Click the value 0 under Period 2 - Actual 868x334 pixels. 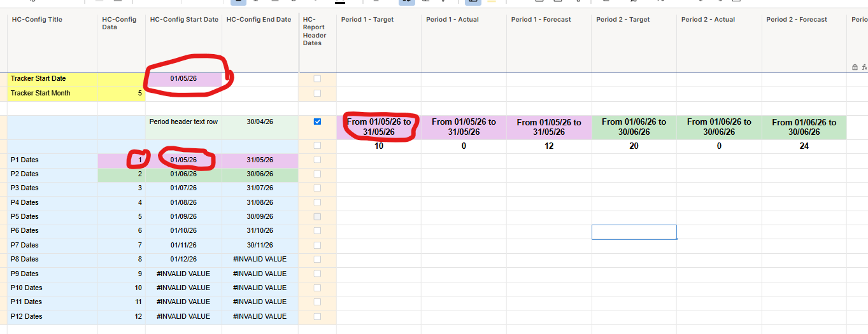[719, 146]
